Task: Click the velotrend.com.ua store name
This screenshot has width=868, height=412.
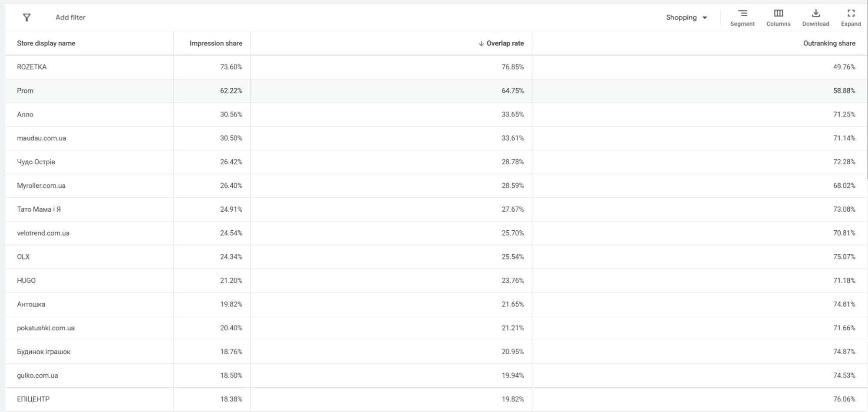Action: [43, 233]
